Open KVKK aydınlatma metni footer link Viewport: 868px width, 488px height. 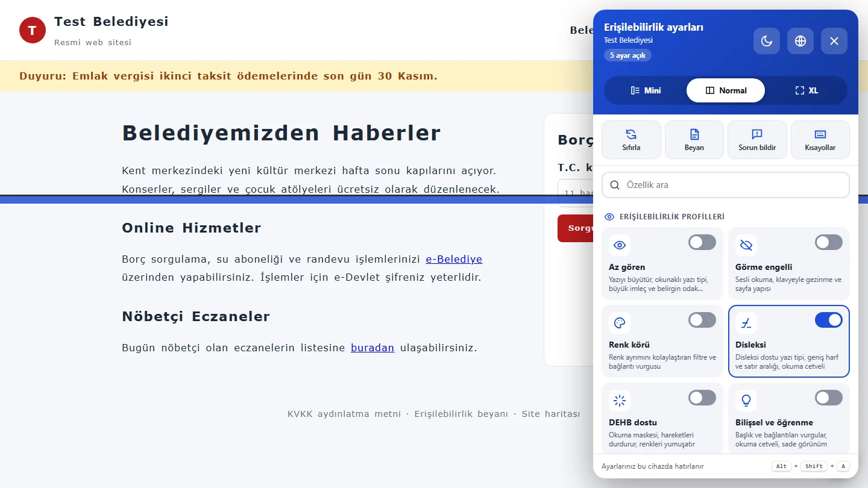(344, 414)
